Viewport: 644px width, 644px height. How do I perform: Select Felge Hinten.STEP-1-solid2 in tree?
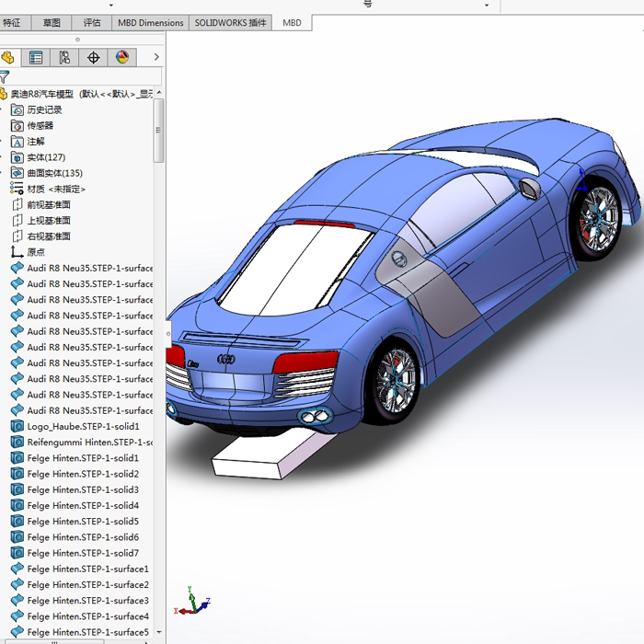pyautogui.click(x=83, y=474)
